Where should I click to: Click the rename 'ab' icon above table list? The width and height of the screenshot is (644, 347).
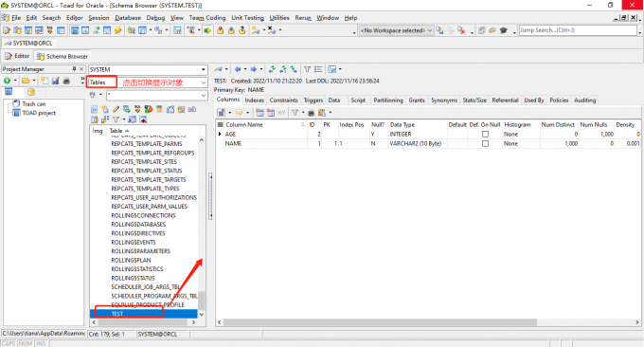tap(192, 109)
